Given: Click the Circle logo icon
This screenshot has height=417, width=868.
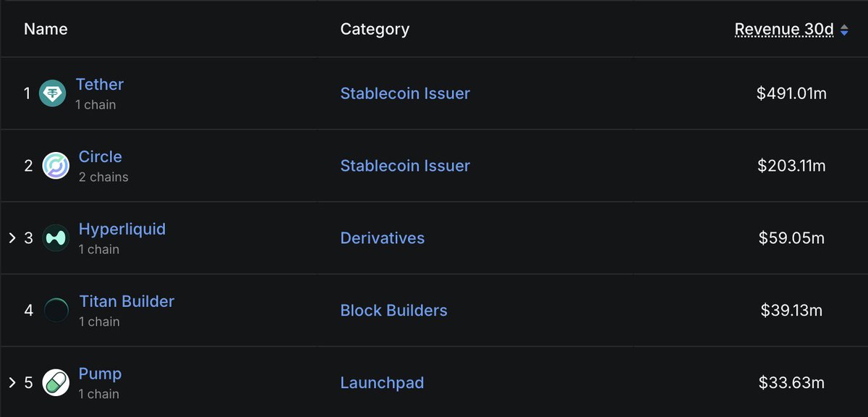Looking at the screenshot, I should [x=56, y=166].
